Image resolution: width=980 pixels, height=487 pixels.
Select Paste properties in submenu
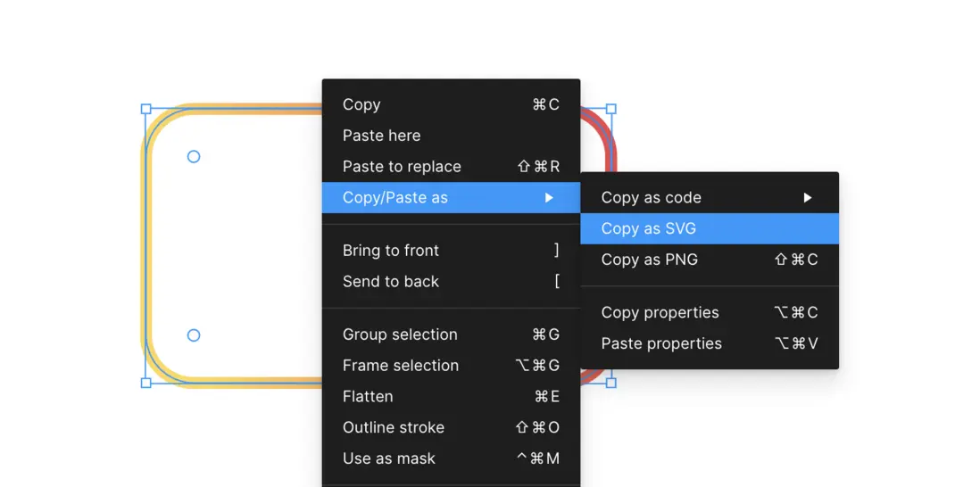661,343
